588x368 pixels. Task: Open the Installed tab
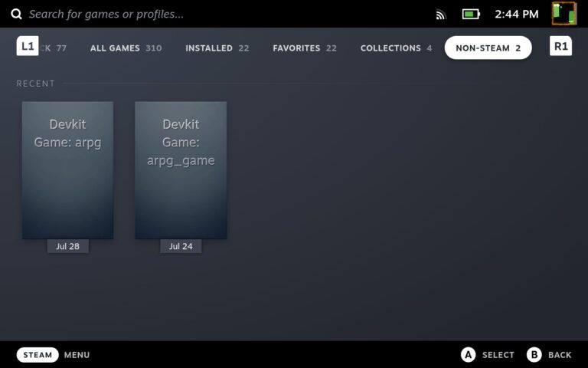pyautogui.click(x=217, y=48)
